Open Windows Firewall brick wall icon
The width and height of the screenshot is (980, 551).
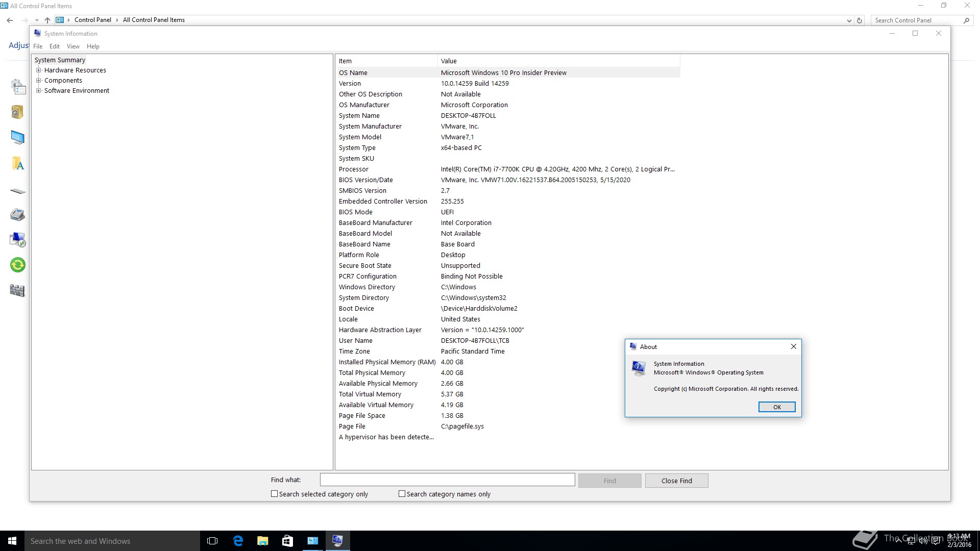(17, 290)
